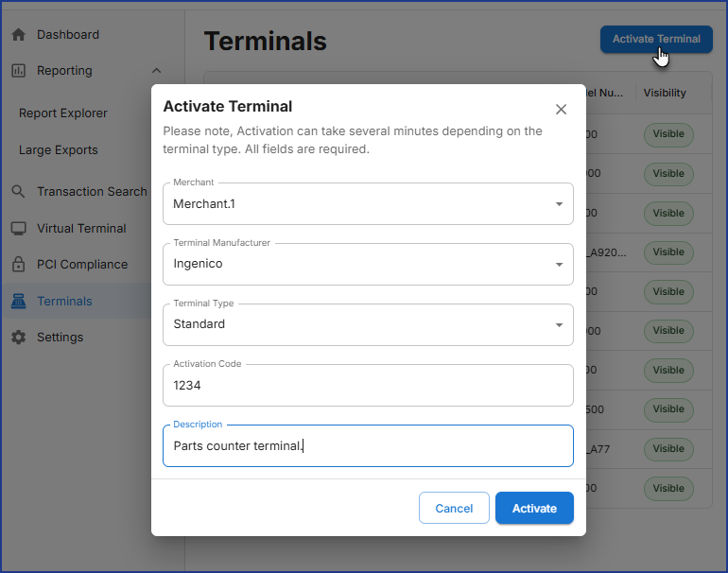The width and height of the screenshot is (728, 573).
Task: Click the Activation Code field
Action: [x=368, y=386]
